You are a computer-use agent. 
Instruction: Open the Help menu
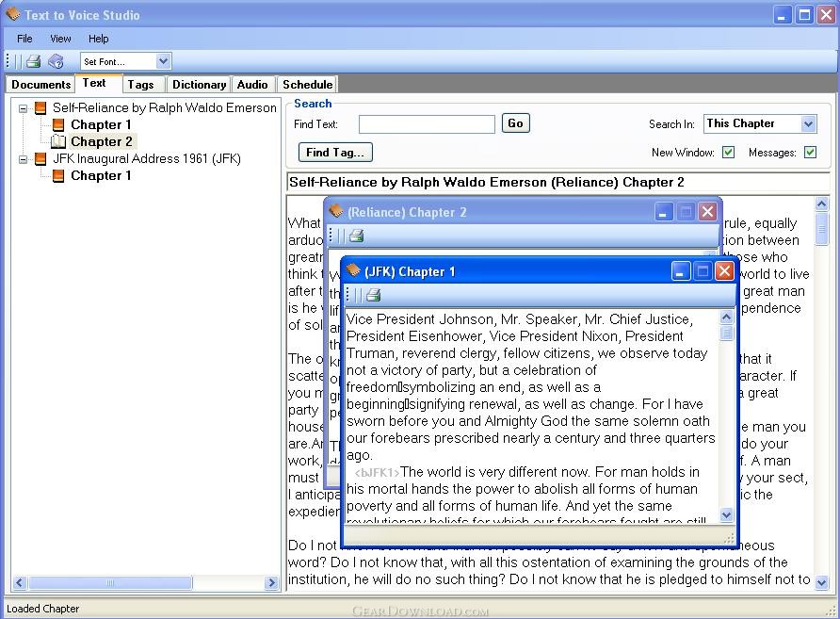(99, 39)
